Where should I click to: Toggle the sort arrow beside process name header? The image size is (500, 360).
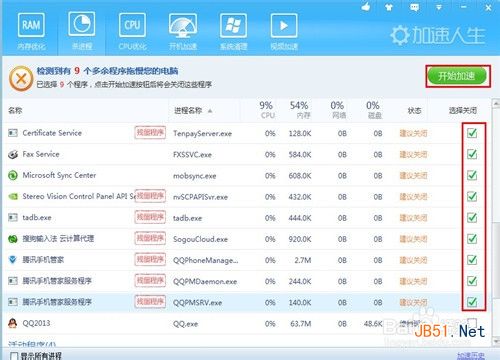[x=210, y=111]
